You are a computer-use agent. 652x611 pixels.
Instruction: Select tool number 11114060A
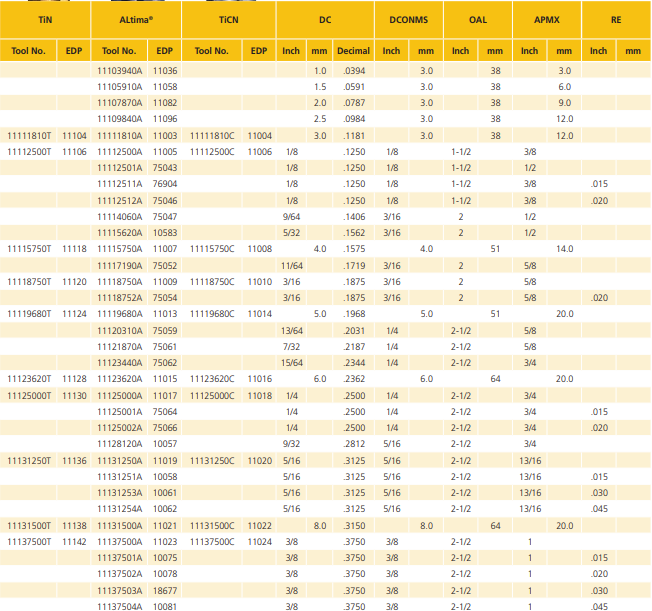point(120,216)
